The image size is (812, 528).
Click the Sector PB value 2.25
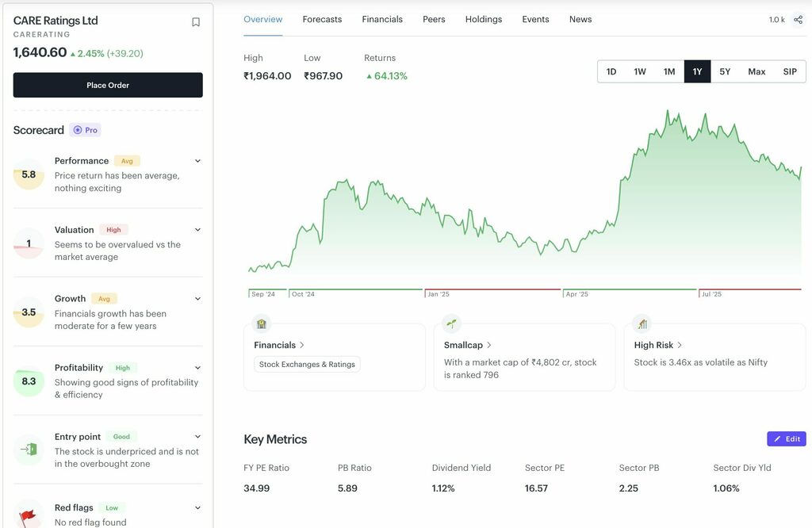(x=629, y=488)
